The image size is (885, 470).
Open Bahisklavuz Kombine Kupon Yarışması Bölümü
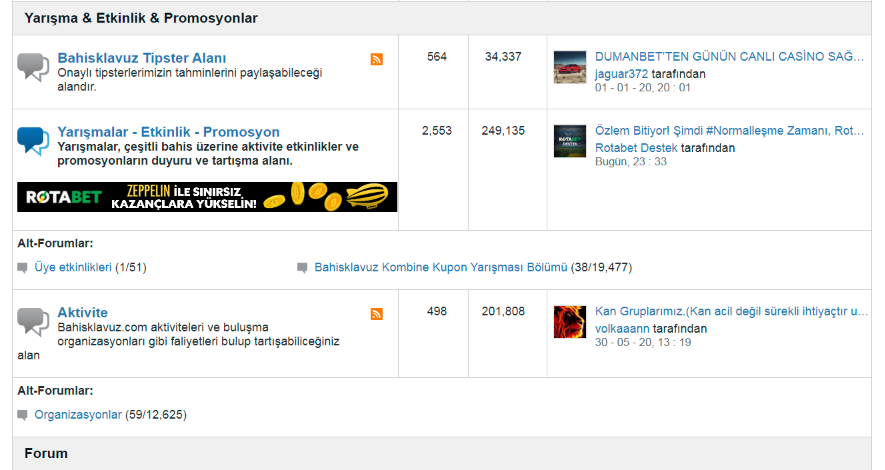click(441, 267)
